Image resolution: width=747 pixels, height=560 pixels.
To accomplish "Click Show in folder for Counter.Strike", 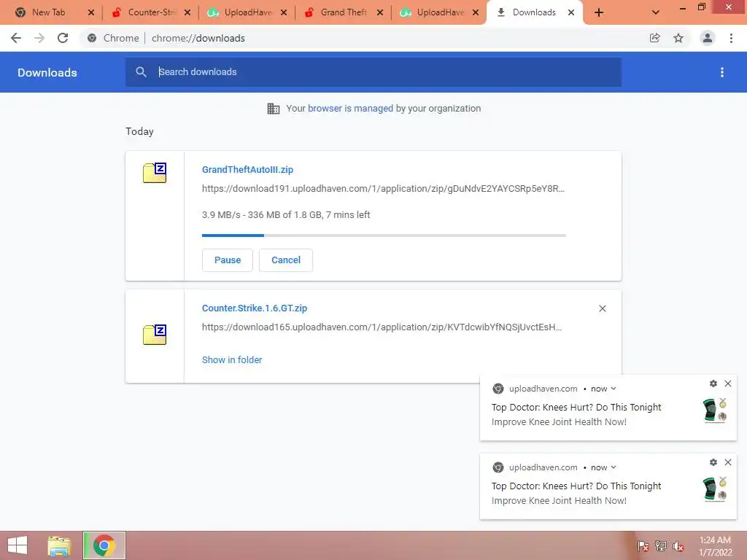I will click(232, 360).
